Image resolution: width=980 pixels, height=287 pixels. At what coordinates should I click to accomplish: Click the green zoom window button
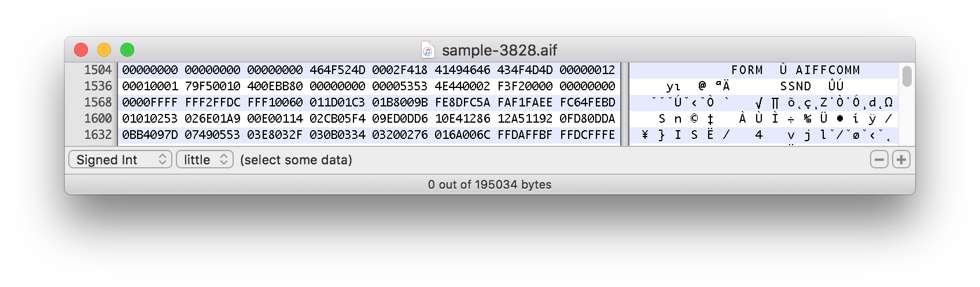(x=127, y=50)
